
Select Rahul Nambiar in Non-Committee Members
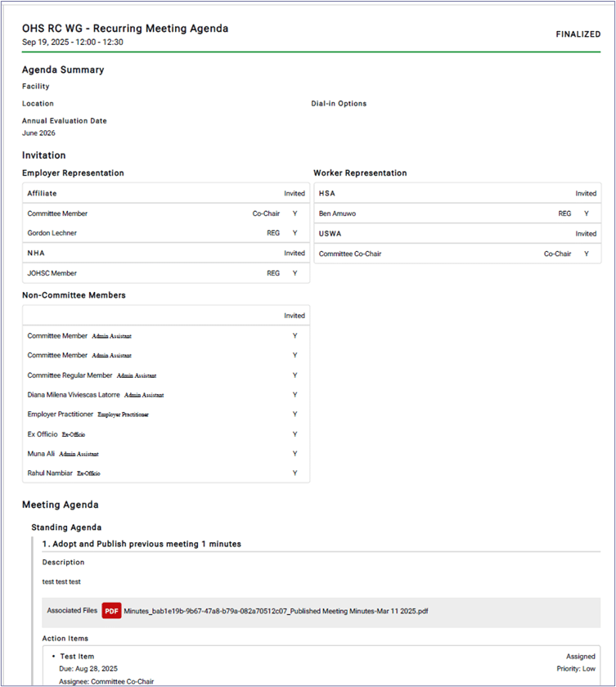coord(50,474)
